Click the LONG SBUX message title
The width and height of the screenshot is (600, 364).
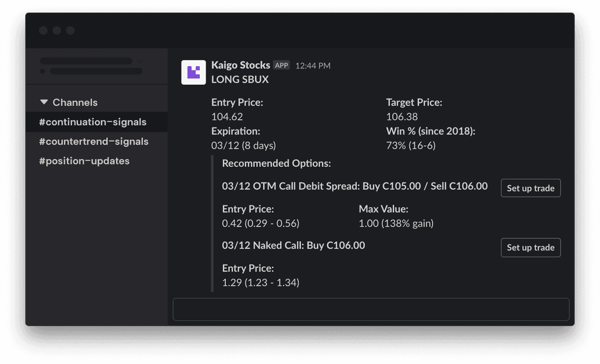pos(240,79)
